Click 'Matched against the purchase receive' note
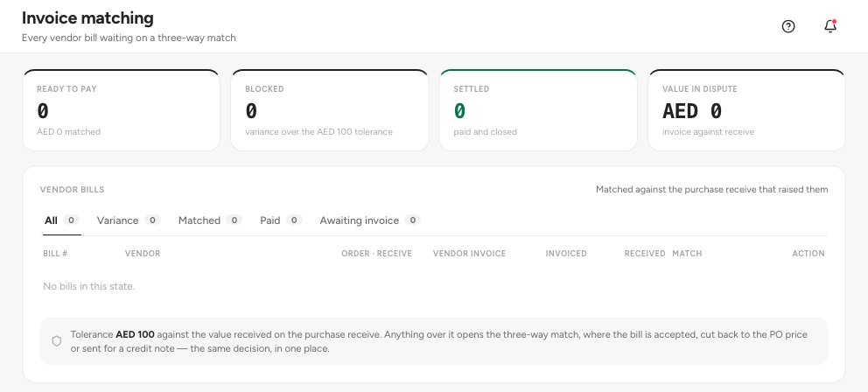The image size is (868, 392). [x=712, y=189]
